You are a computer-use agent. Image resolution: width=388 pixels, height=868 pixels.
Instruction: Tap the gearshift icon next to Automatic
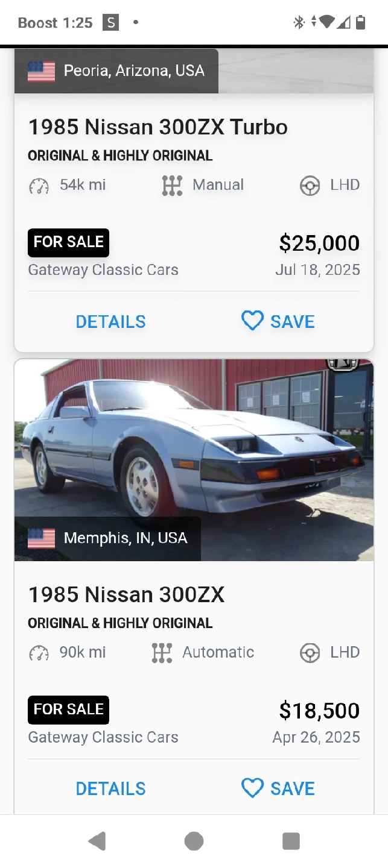(x=162, y=653)
